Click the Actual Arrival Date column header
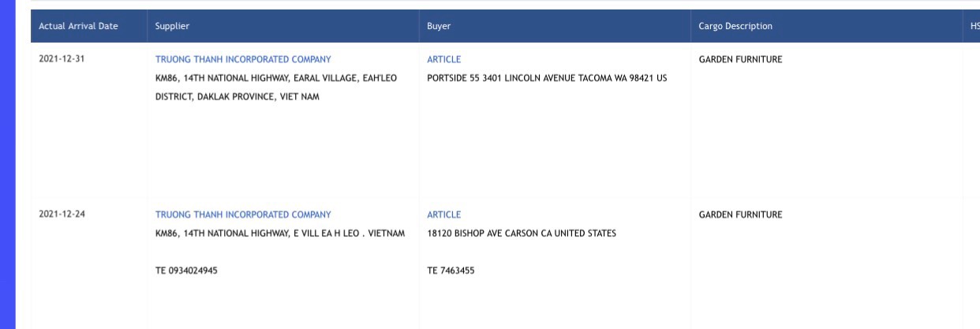Image resolution: width=980 pixels, height=329 pixels. coord(78,26)
